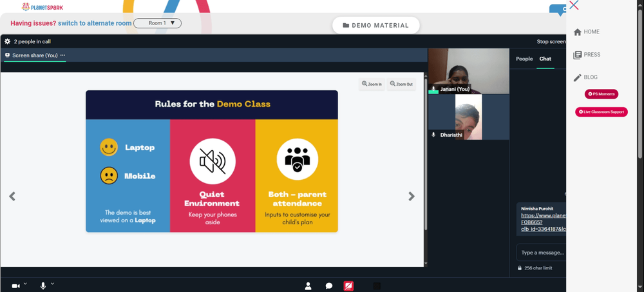Open Nimisha Purohit's shared link
The image size is (644, 292).
click(x=544, y=222)
